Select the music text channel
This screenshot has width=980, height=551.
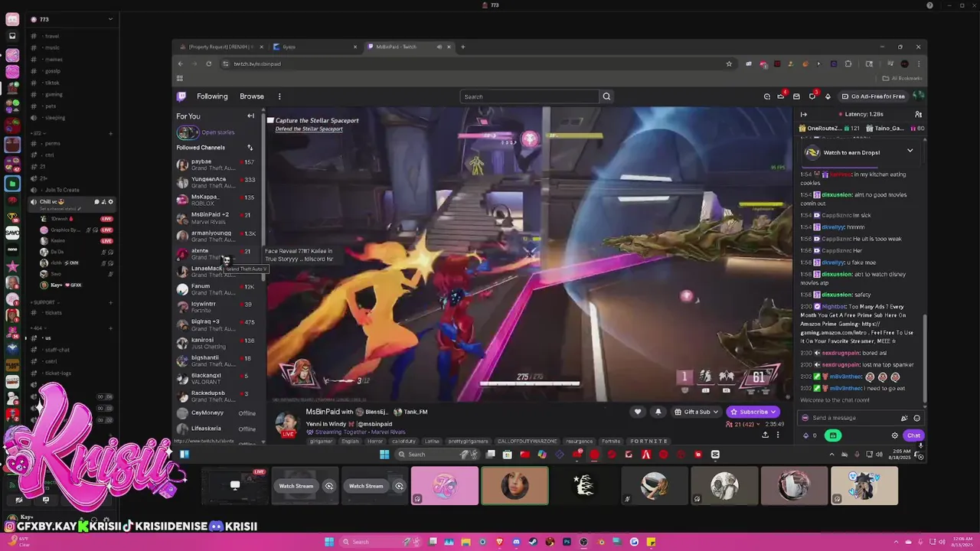[52, 47]
